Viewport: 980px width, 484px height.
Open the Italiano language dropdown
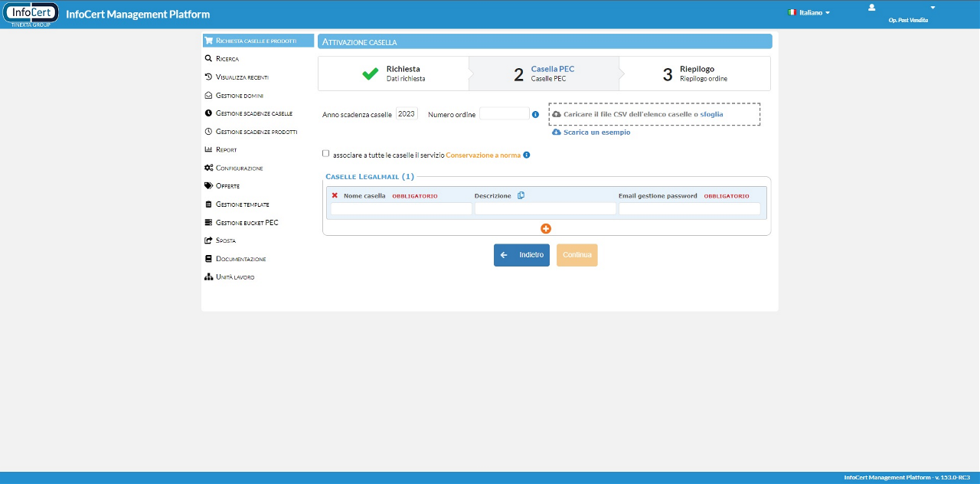point(809,13)
